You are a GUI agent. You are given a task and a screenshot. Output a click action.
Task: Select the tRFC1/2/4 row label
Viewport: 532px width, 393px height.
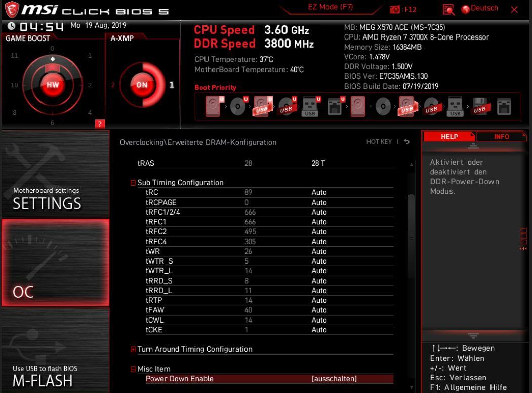tap(163, 212)
